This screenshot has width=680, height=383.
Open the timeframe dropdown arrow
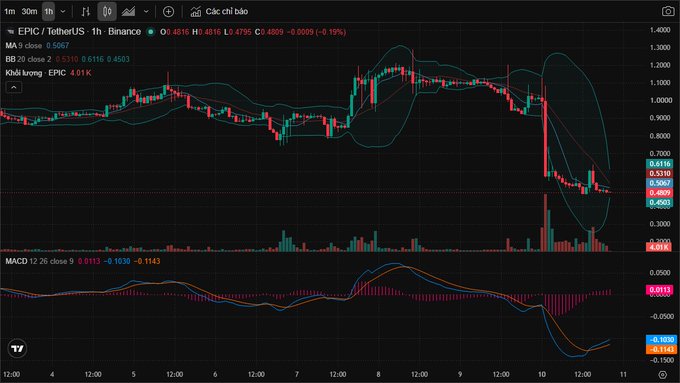click(x=63, y=12)
